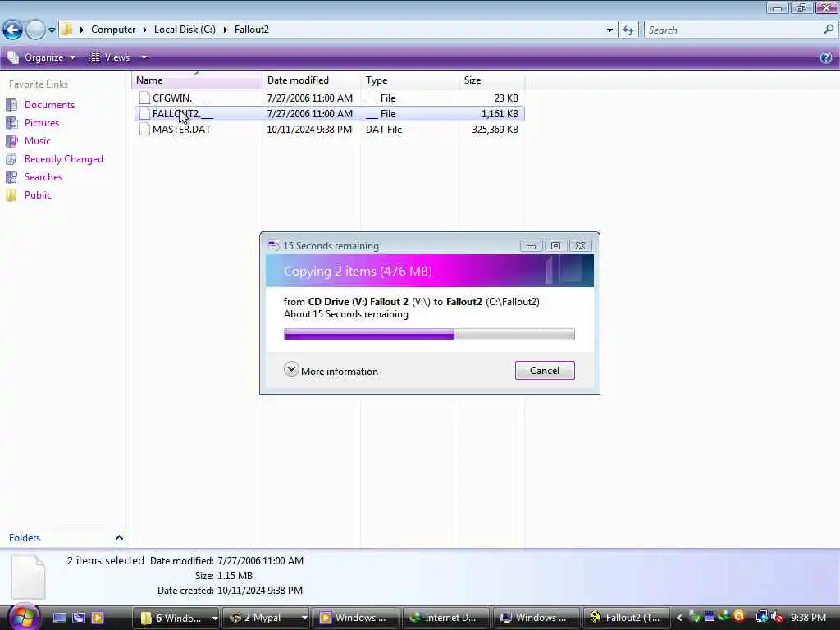Click the Views toolbar button

[x=109, y=57]
